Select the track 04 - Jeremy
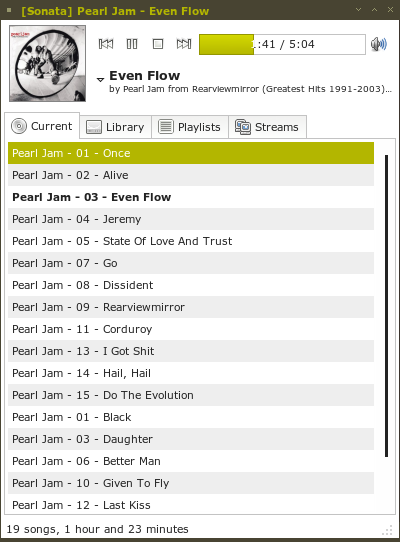This screenshot has height=542, width=400. click(191, 219)
